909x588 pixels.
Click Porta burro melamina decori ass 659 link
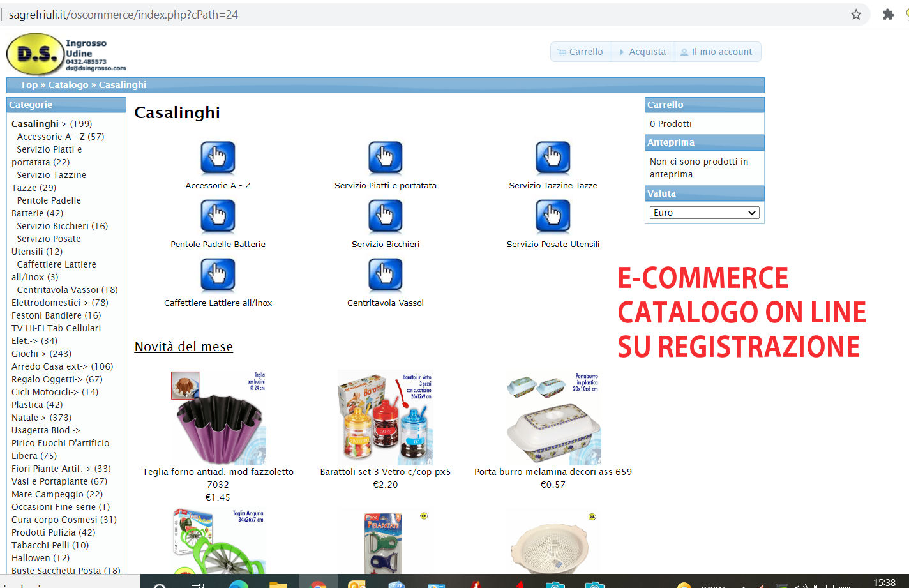click(553, 472)
